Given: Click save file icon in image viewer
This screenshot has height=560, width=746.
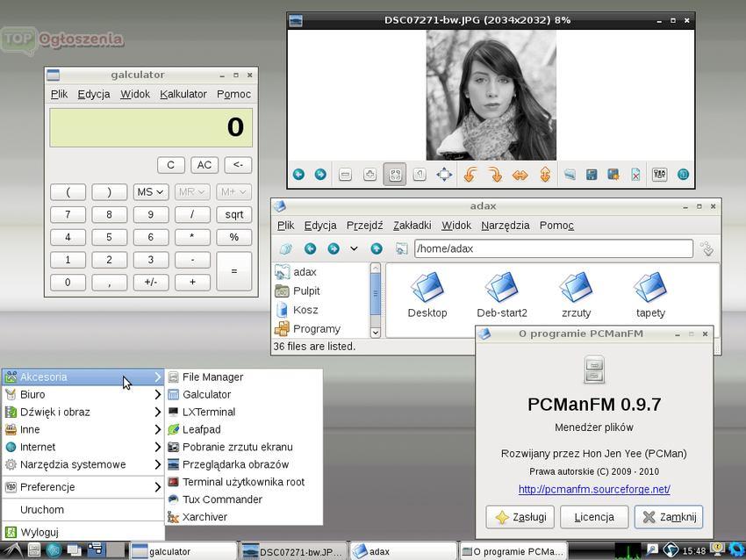Looking at the screenshot, I should click(592, 175).
